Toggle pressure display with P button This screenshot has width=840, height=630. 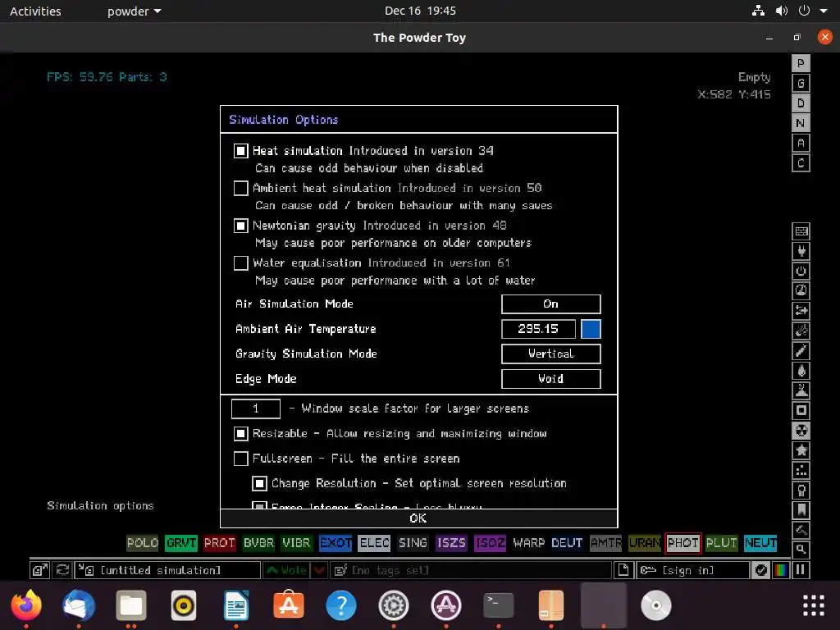(x=801, y=63)
